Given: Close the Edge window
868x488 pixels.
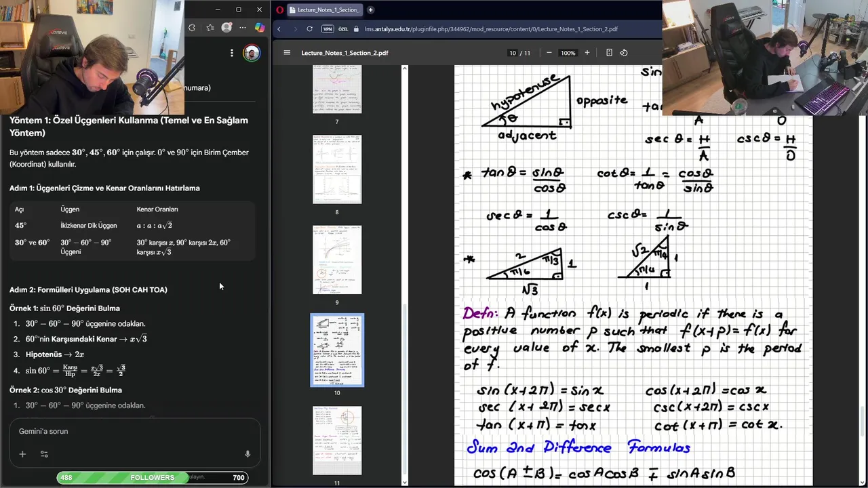Looking at the screenshot, I should (259, 9).
